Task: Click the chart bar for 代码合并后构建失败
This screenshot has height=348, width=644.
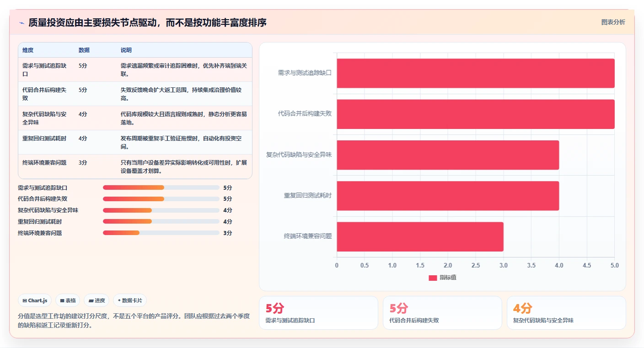Action: tap(476, 114)
